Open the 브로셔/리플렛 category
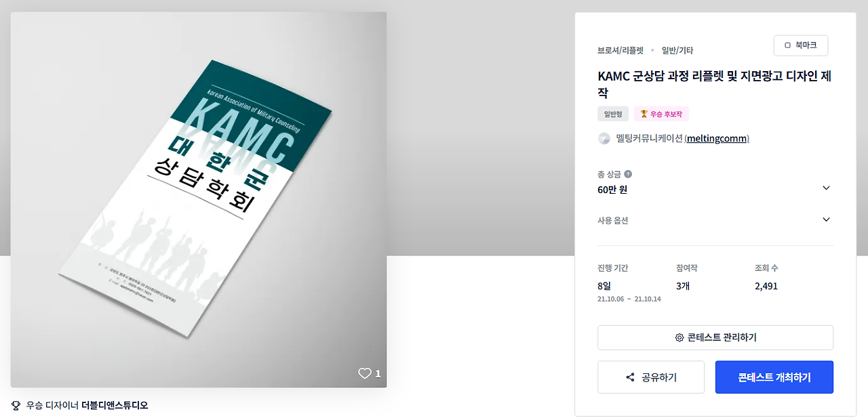The width and height of the screenshot is (868, 420). click(620, 50)
